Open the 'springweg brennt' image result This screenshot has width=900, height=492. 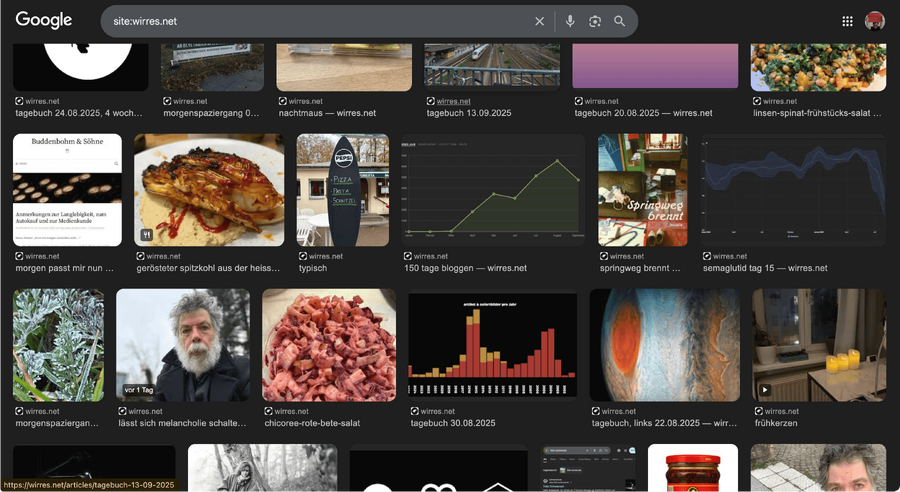pos(642,190)
